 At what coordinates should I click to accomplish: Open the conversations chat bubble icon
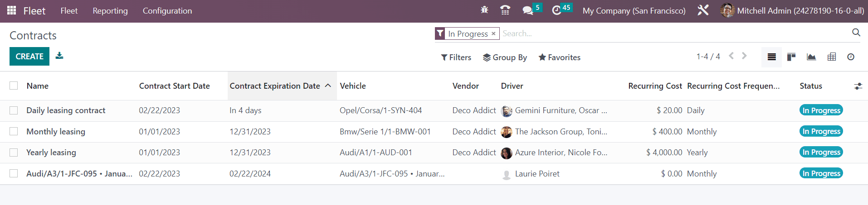pyautogui.click(x=527, y=10)
